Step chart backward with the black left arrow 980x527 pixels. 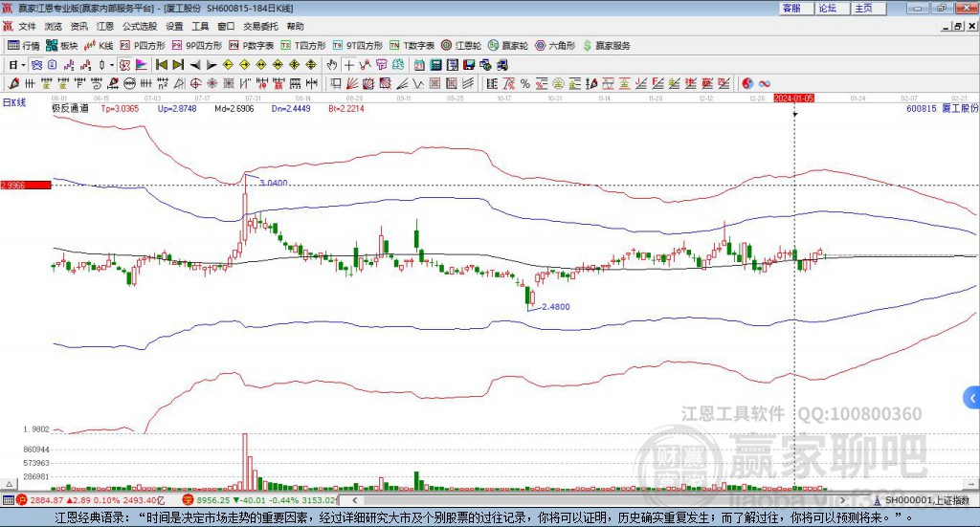coord(195,65)
